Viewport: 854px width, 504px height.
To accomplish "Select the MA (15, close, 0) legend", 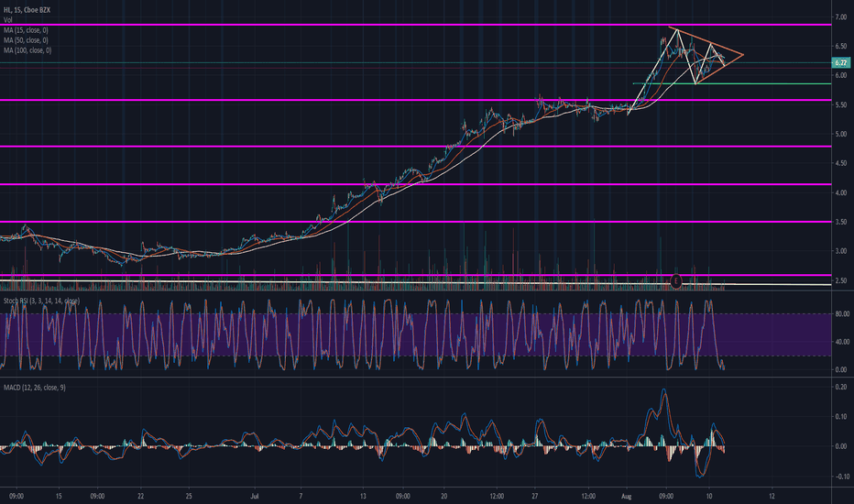I will click(26, 30).
